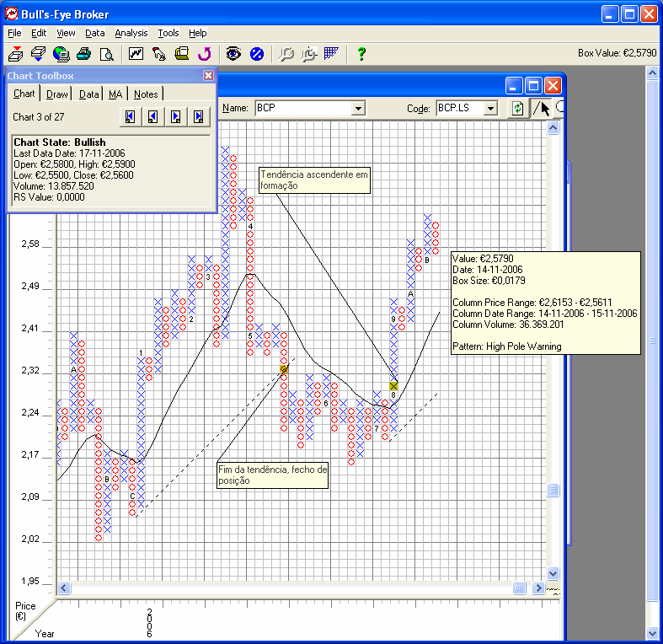Go to the next chart
Viewport: 663px width, 644px height.
click(175, 117)
